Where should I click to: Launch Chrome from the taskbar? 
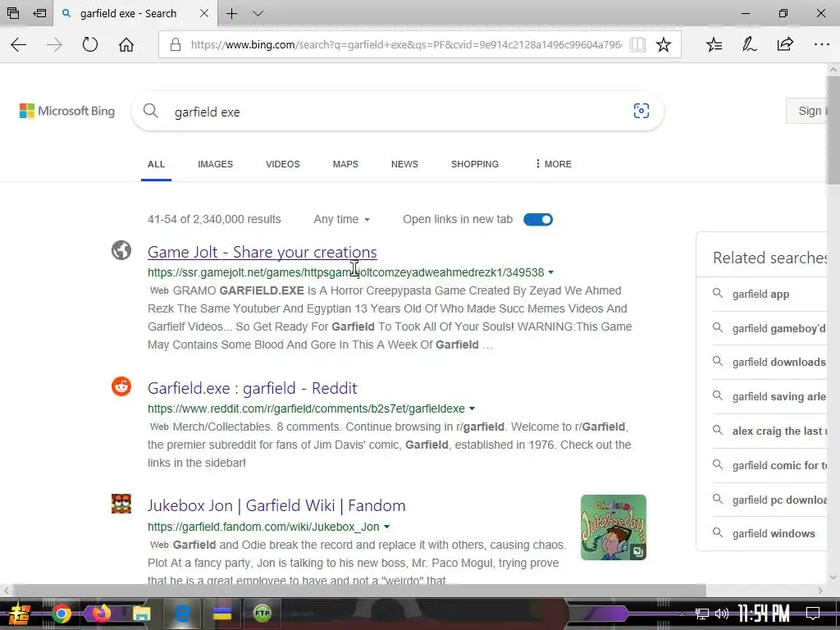click(61, 614)
